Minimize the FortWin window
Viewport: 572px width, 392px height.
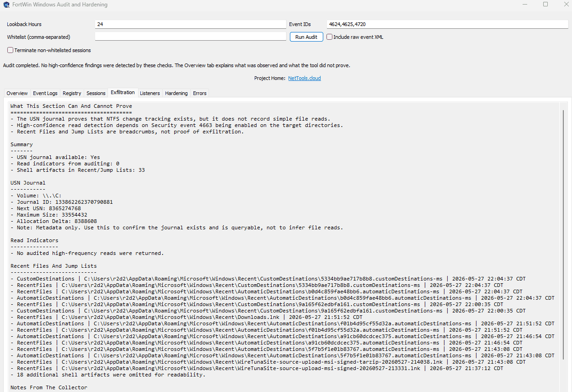tap(524, 5)
